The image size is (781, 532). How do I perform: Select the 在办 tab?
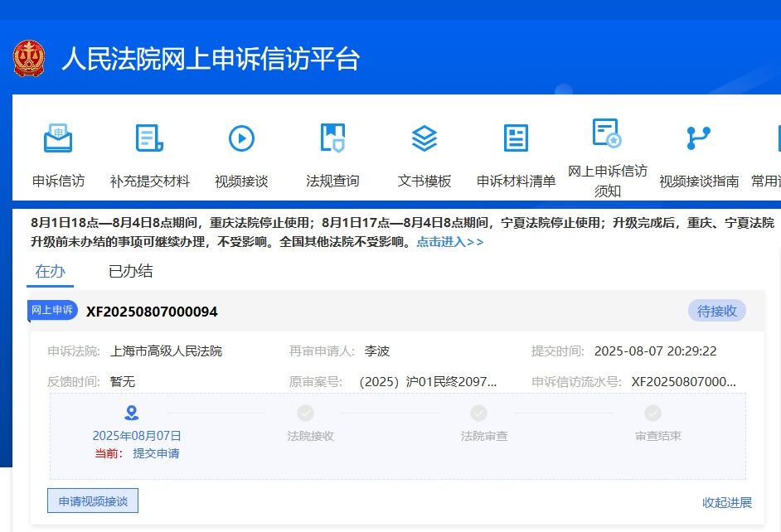pyautogui.click(x=49, y=272)
